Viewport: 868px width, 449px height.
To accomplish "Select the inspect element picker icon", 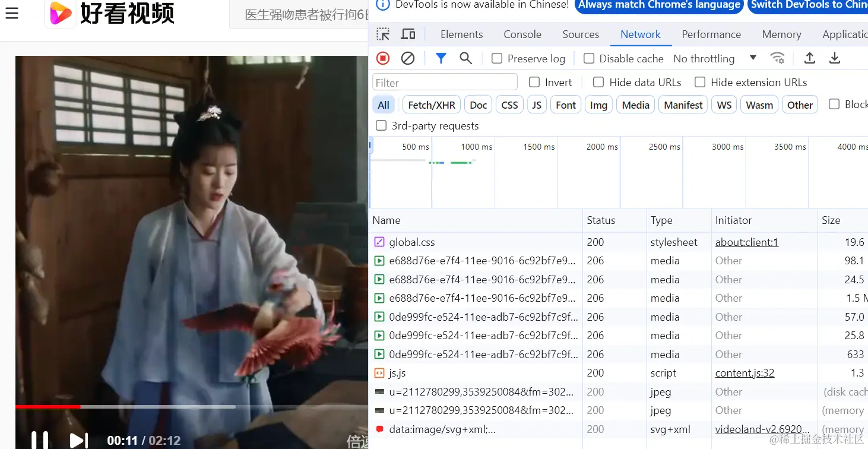I will coord(383,34).
